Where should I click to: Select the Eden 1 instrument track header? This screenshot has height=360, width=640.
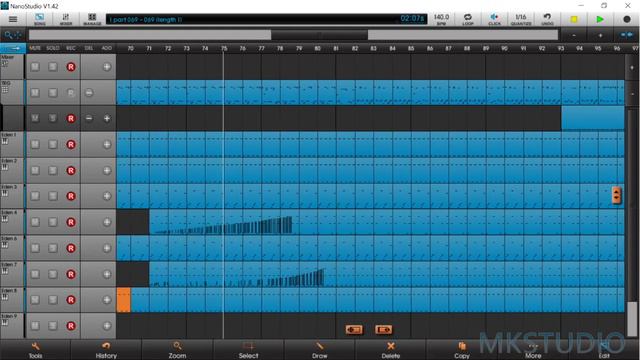[x=12, y=144]
